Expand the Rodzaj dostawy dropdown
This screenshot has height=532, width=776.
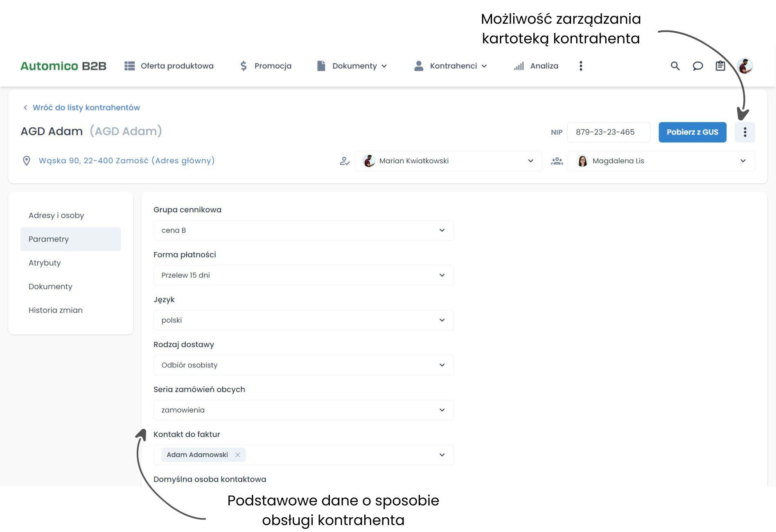303,365
